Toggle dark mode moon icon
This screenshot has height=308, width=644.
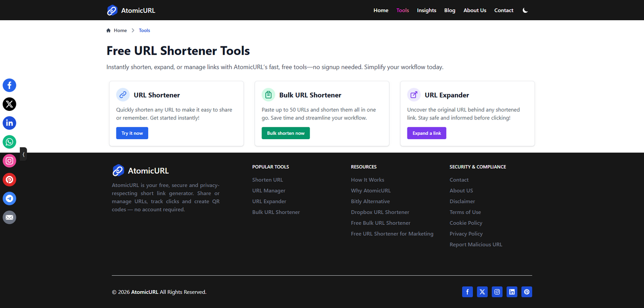click(525, 10)
